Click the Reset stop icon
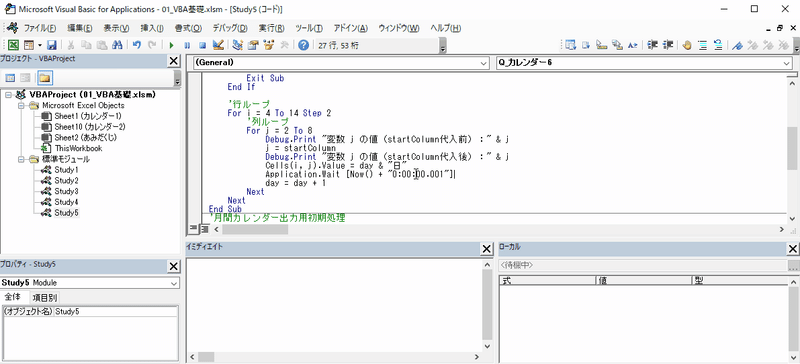The width and height of the screenshot is (800, 364). pos(203,45)
